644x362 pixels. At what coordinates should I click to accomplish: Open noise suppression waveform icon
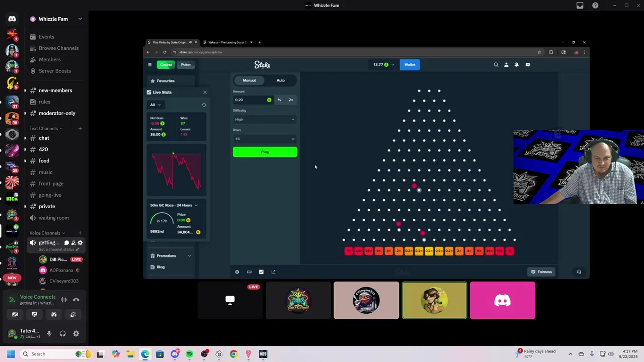[x=64, y=300]
